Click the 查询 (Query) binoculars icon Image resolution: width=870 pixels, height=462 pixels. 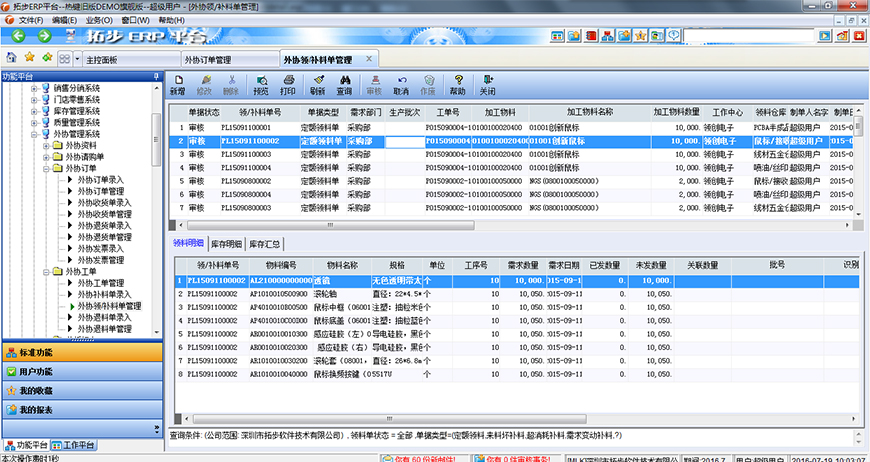tap(345, 85)
